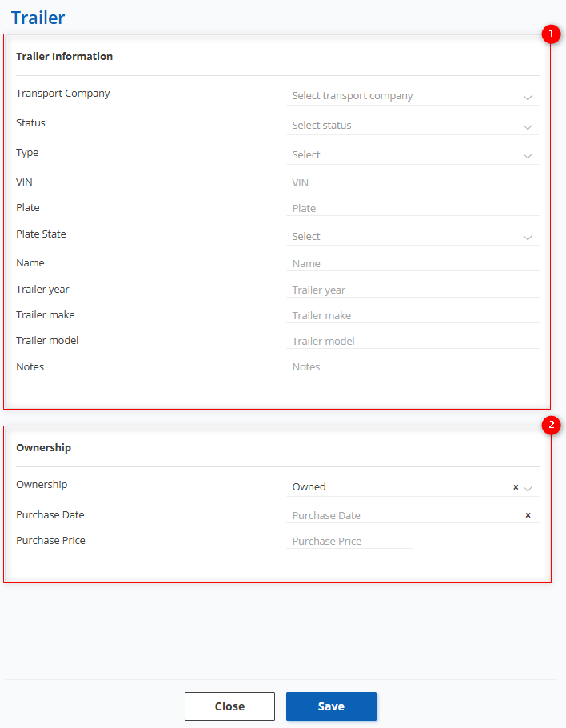This screenshot has height=728, width=566.
Task: Open the Transport Company dropdown
Action: click(412, 96)
